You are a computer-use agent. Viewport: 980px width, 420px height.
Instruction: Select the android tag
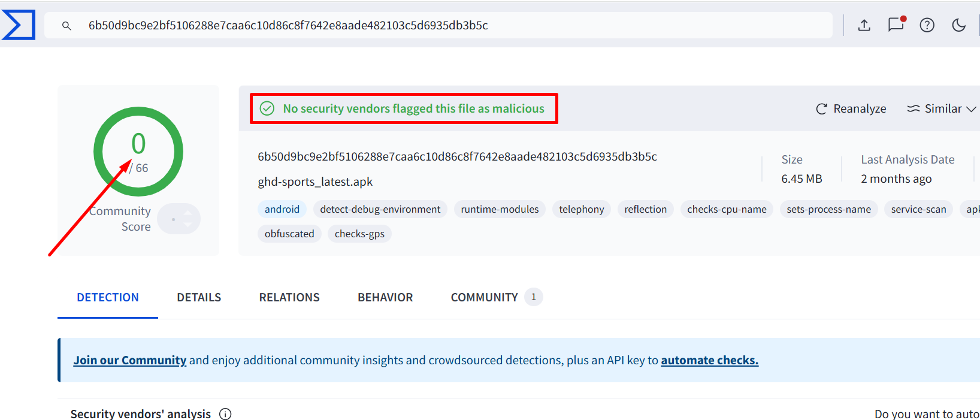pos(282,209)
